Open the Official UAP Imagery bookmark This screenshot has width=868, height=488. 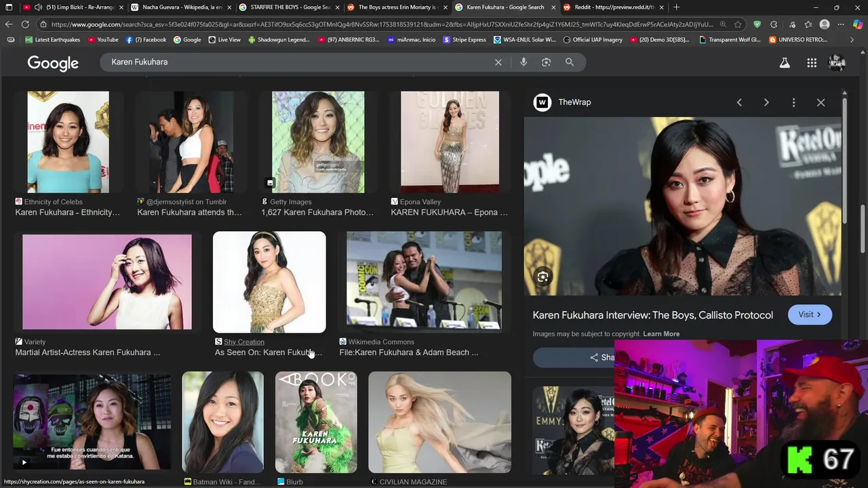[x=593, y=40]
